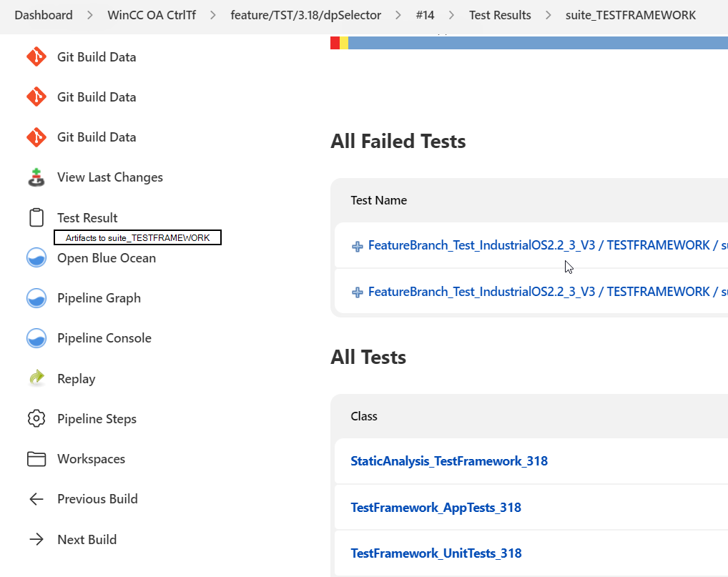
Task: Open the first failed FeatureBranch_Test_IndustrialOS2.2_3_V3 test link
Action: tap(548, 245)
